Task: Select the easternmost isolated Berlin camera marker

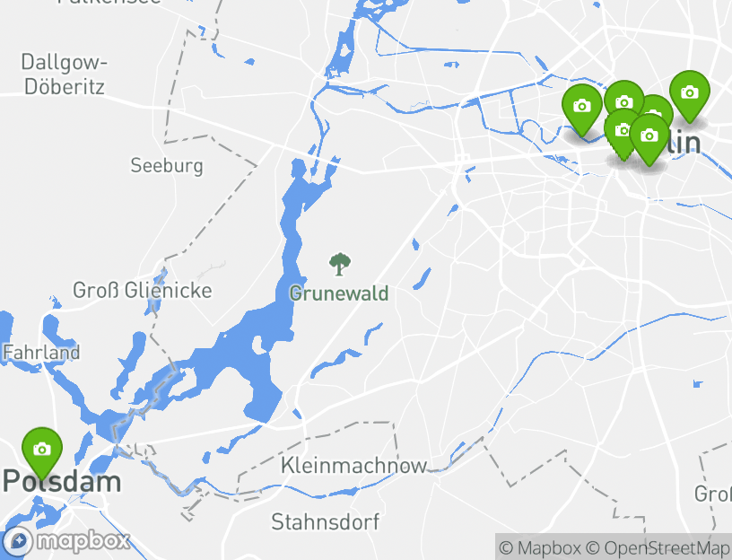Action: 690,95
